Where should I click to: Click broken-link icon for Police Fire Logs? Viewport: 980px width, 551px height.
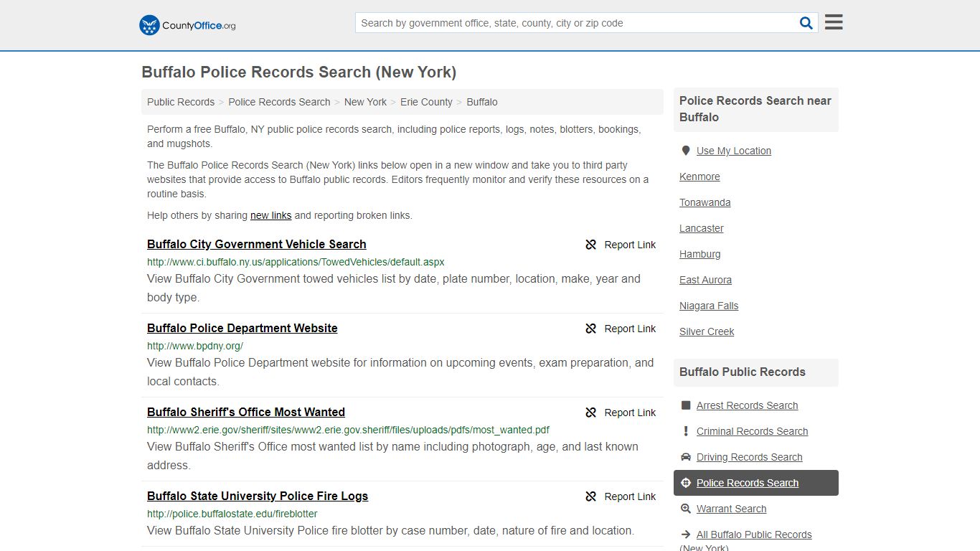(591, 496)
